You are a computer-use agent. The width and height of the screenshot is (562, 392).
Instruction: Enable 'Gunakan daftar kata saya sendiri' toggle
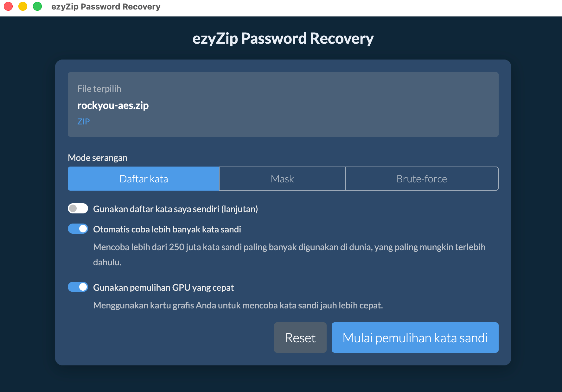(78, 208)
